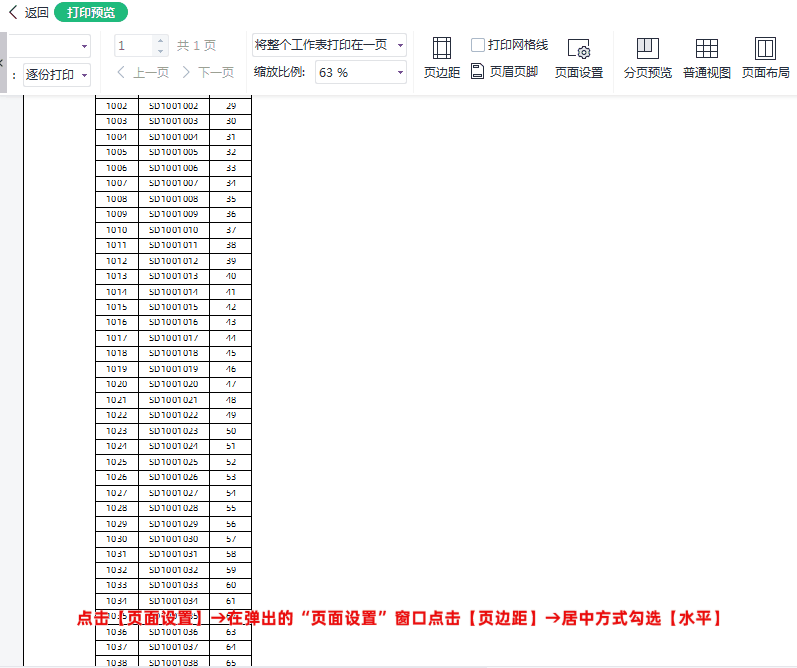
Task: Open 页面设置 page setup
Action: pyautogui.click(x=578, y=58)
